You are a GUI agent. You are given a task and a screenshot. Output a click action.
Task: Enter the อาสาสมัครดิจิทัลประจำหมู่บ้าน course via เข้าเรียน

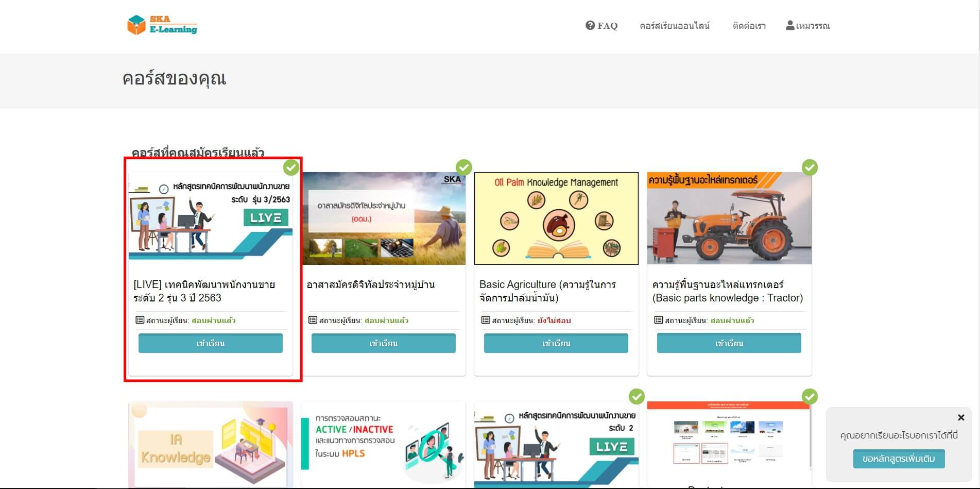click(383, 343)
